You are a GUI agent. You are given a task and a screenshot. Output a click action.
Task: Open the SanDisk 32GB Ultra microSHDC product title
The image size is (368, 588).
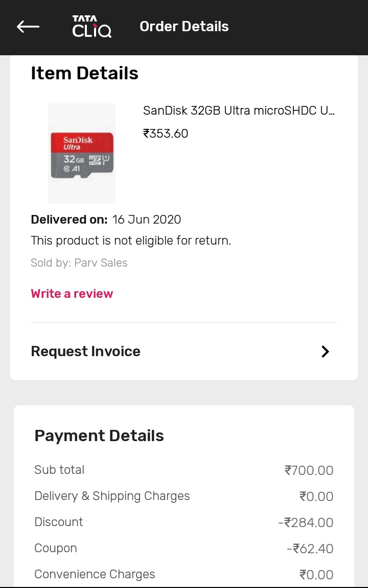239,111
